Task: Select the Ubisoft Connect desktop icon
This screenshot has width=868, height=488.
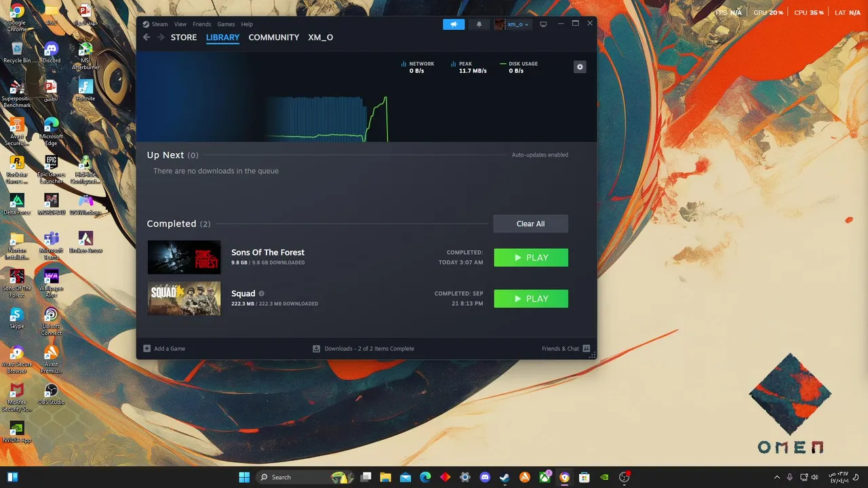Action: click(51, 322)
